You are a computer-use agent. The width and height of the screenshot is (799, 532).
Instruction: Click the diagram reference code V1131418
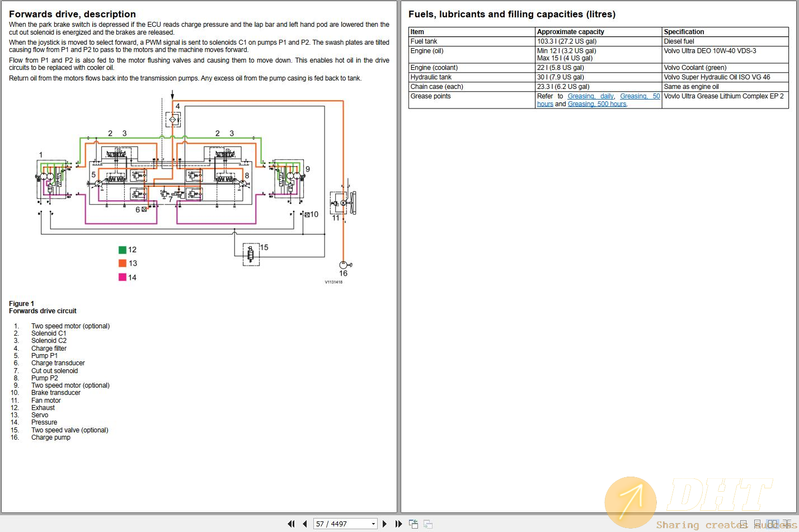[333, 282]
